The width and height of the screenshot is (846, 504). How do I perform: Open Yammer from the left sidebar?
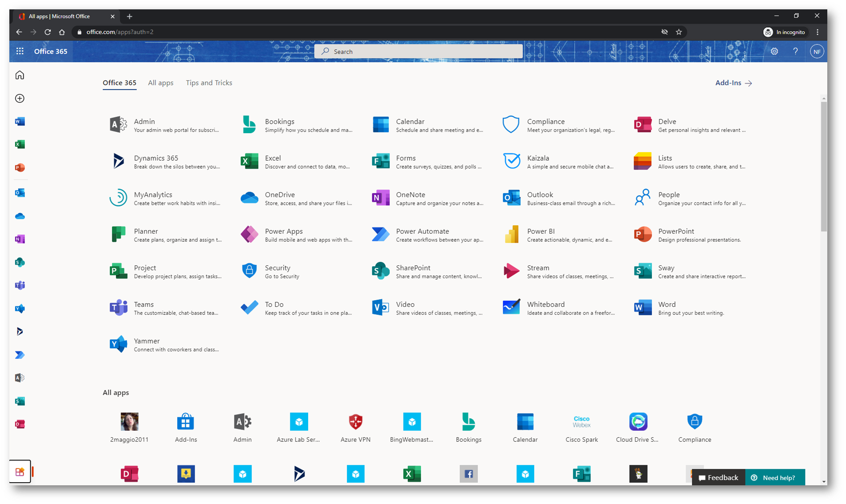click(20, 309)
